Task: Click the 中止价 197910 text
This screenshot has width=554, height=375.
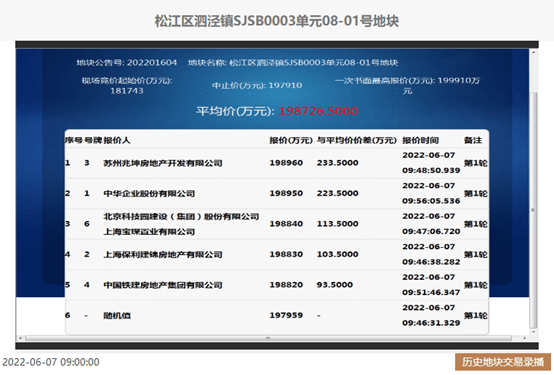Action: pyautogui.click(x=257, y=85)
